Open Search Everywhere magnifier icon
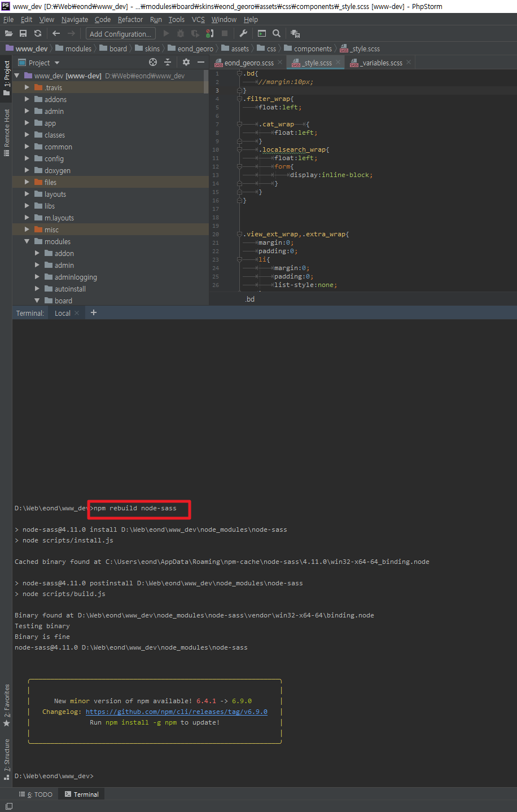 (x=277, y=34)
